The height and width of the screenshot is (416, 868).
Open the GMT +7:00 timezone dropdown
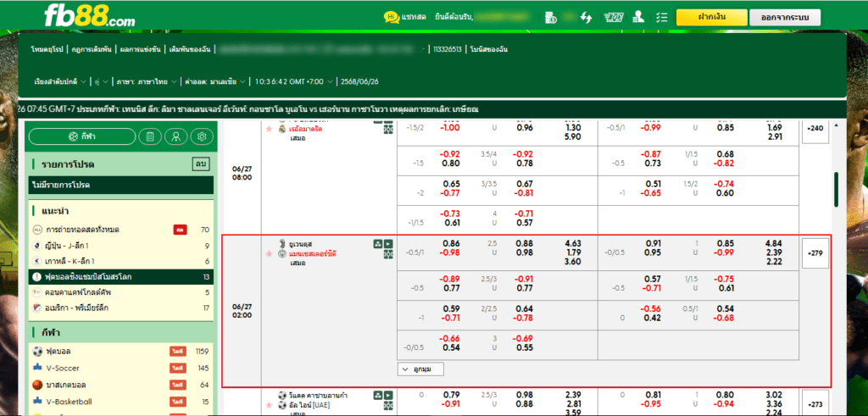tap(294, 82)
